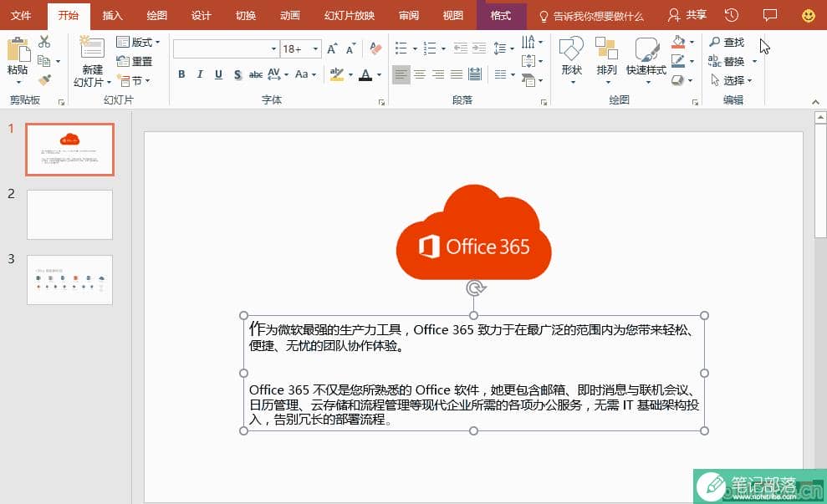Screen dimensions: 827x504
Task: Switch to the Transitions tab
Action: pyautogui.click(x=245, y=16)
